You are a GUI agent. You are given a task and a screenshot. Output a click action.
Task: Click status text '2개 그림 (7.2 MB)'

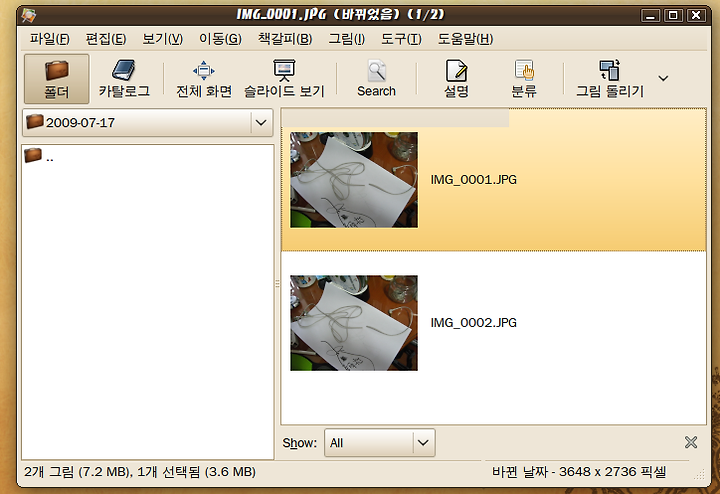76,472
